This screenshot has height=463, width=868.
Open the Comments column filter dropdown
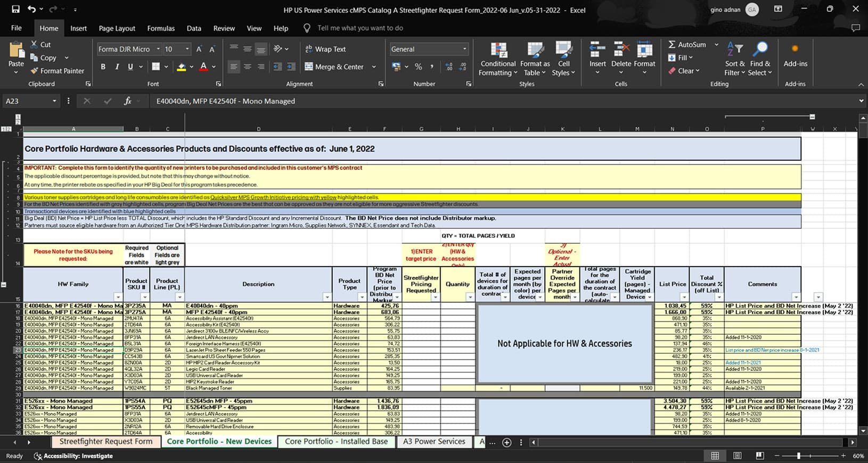(796, 297)
